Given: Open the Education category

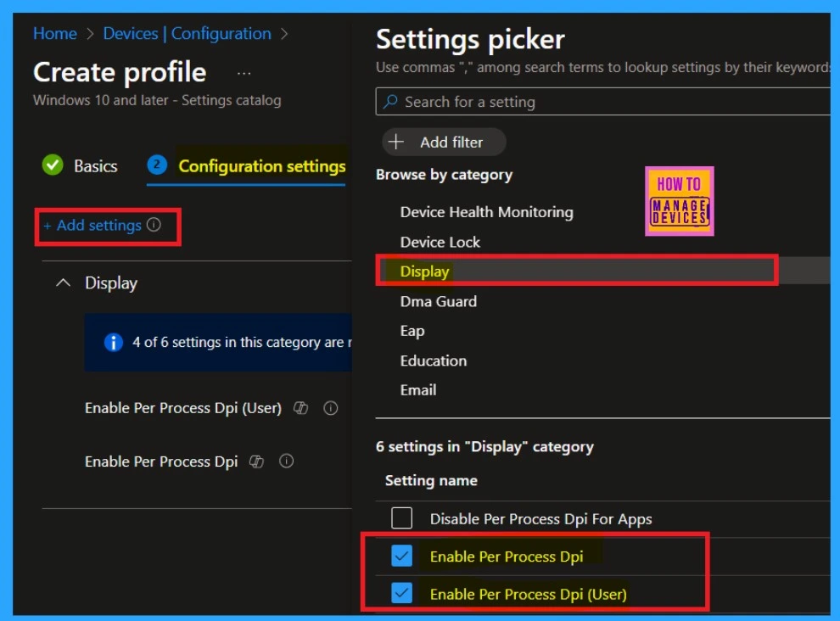Looking at the screenshot, I should [434, 361].
